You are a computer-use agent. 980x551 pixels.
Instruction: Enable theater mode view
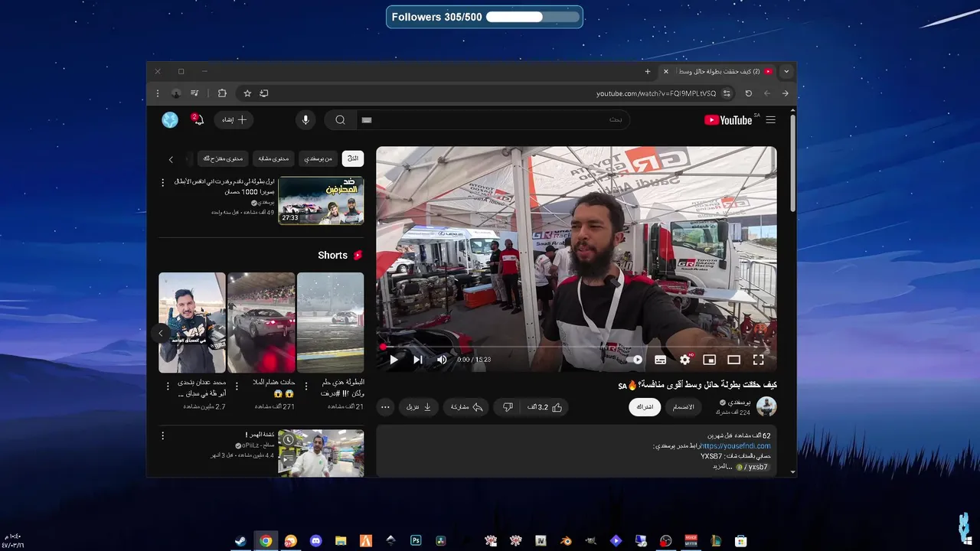click(x=733, y=360)
